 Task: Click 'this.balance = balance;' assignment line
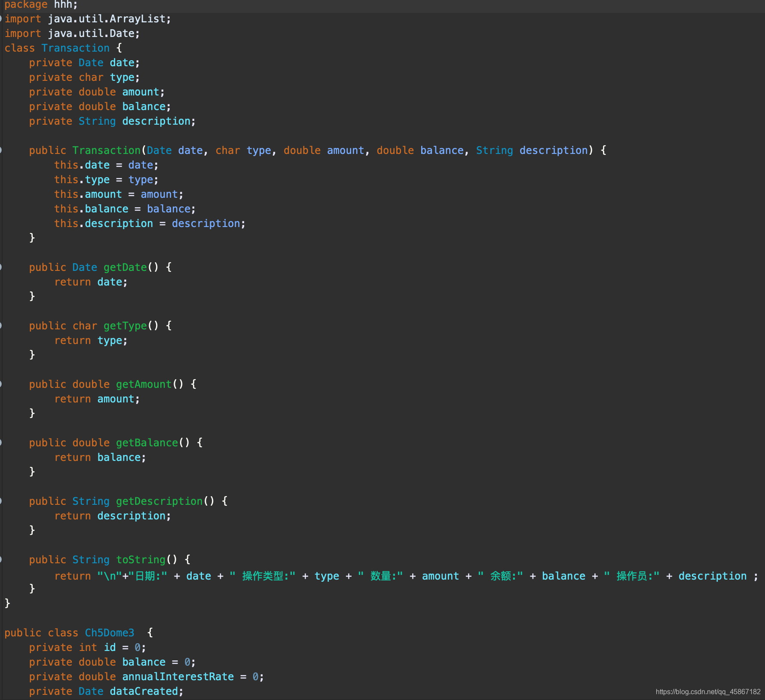pos(125,209)
